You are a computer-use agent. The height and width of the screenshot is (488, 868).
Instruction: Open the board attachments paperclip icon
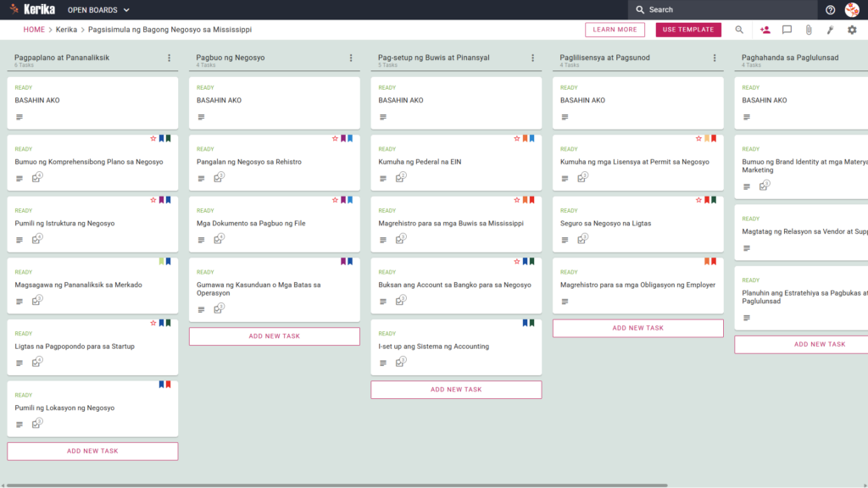tap(809, 30)
